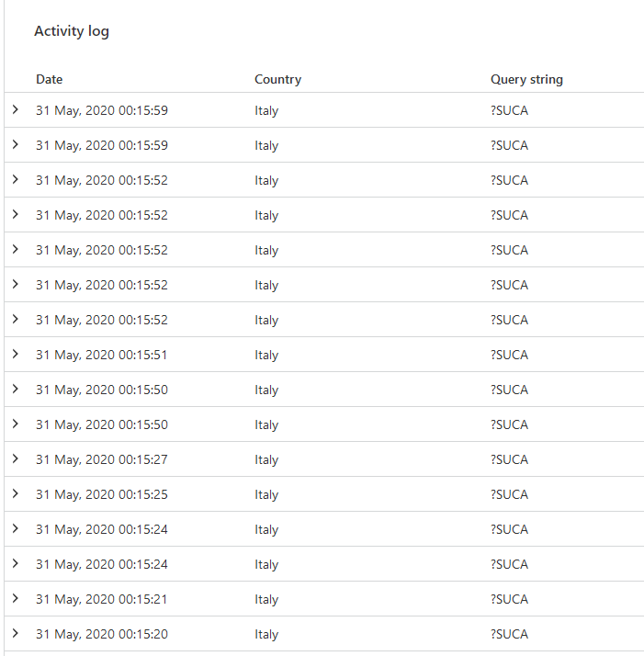Expand the row dated 00:15:51
Screen dimensions: 644x656
point(16,354)
